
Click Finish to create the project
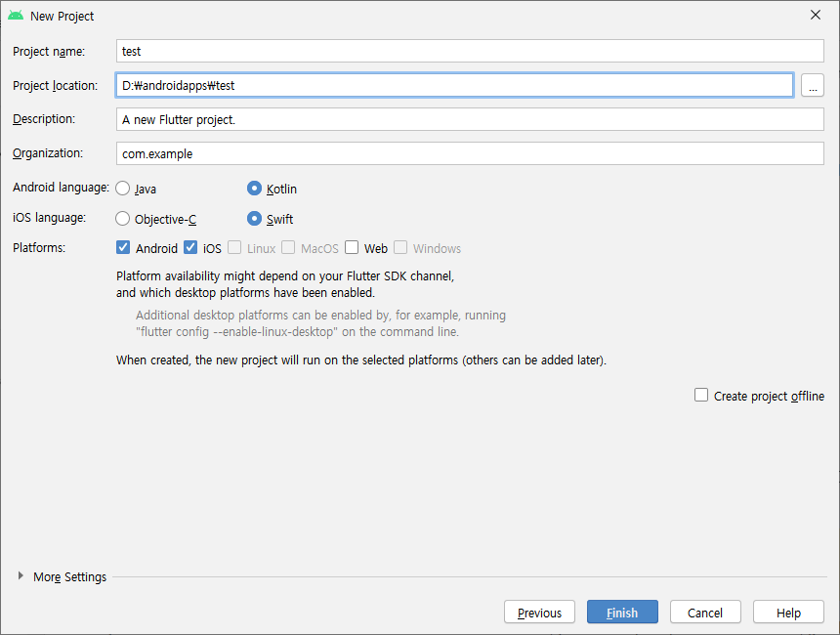[622, 612]
